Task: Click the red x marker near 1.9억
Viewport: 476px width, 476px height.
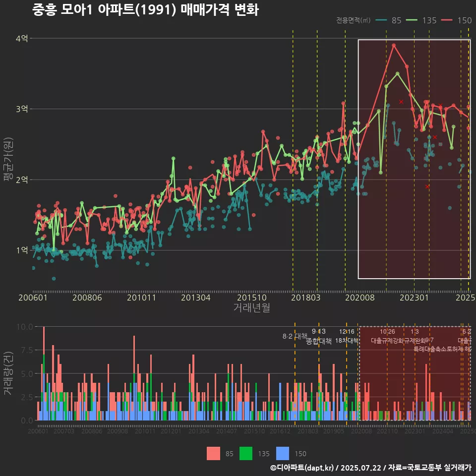Action: (x=427, y=187)
